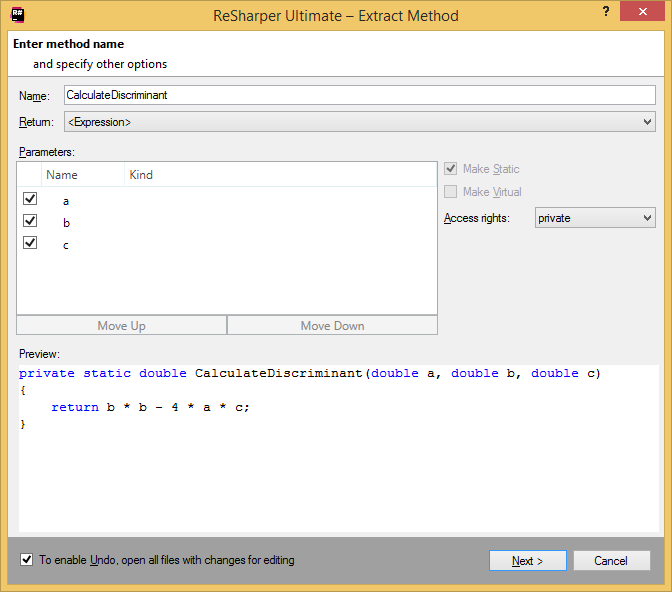
Task: Click the method Name input field
Action: pyautogui.click(x=359, y=95)
